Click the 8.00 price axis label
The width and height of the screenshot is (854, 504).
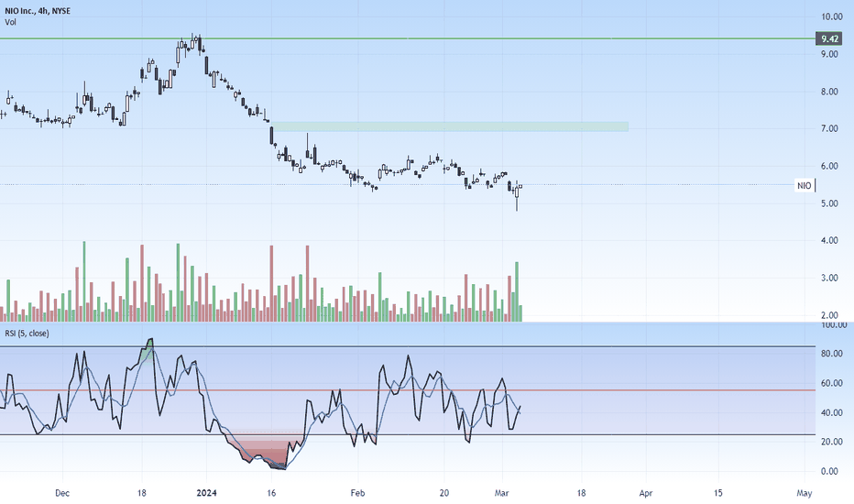pos(829,92)
